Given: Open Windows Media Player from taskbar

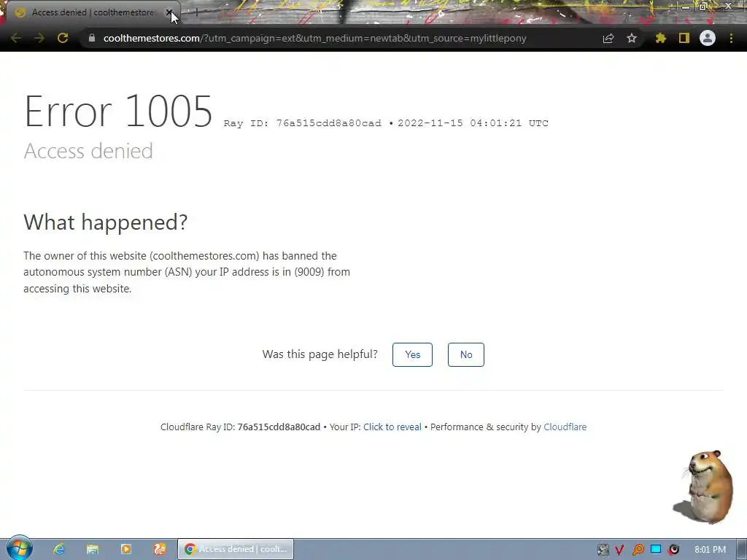Looking at the screenshot, I should coord(125,549).
